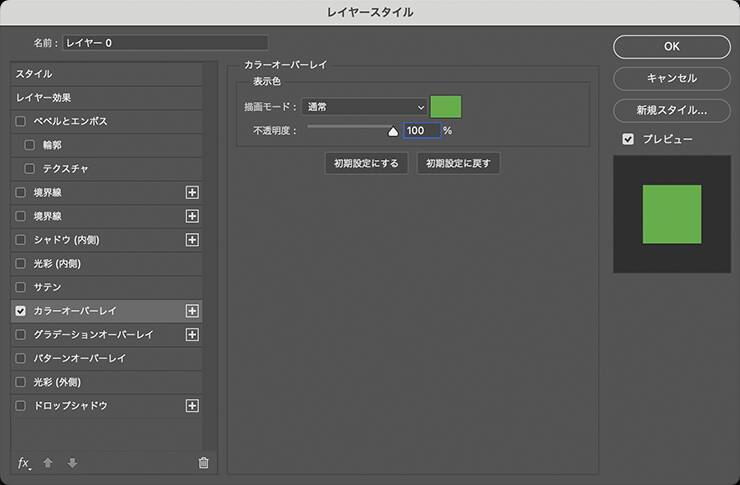Click the plus icon beside ドロップシャドウ

[192, 406]
